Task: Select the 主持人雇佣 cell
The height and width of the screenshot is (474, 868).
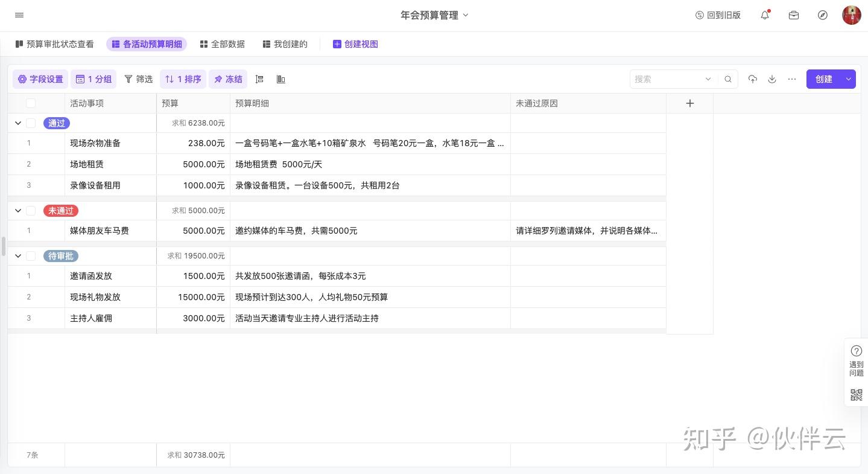Action: point(110,318)
